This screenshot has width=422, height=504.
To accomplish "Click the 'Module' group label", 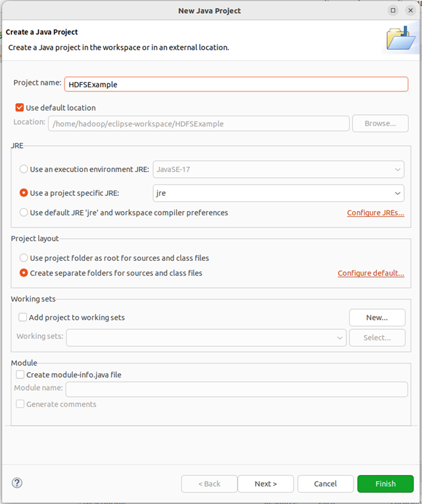I will coord(24,363).
